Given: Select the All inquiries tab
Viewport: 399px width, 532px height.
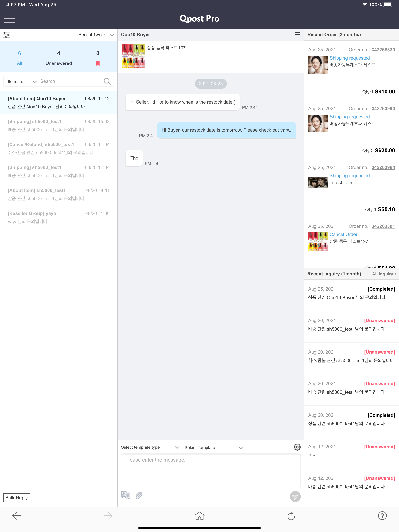Looking at the screenshot, I should coord(19,58).
